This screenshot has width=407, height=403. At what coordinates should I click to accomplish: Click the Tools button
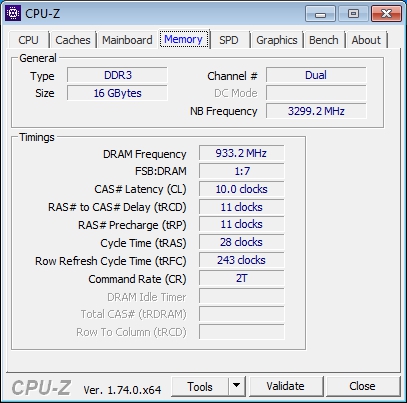200,386
